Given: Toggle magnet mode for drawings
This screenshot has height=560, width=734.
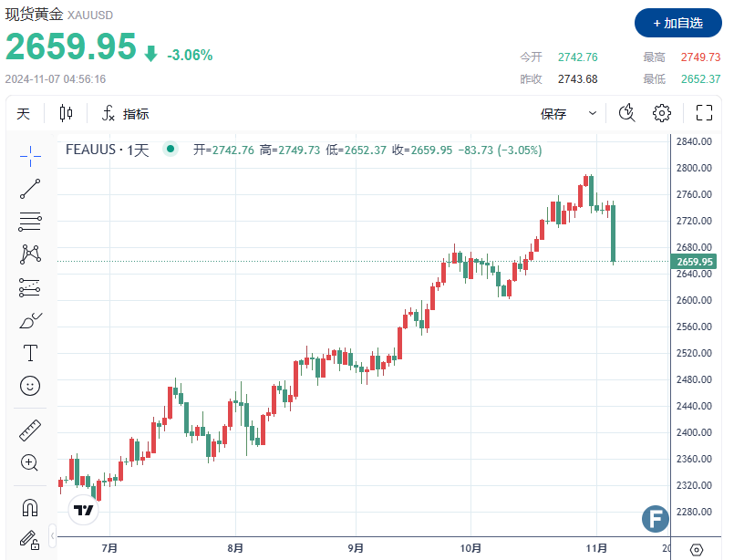Looking at the screenshot, I should (30, 506).
